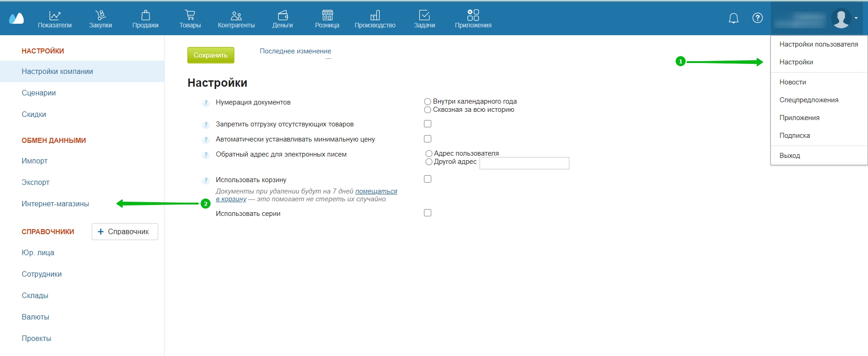
Task: Open the Приложения section in top bar
Action: (473, 19)
